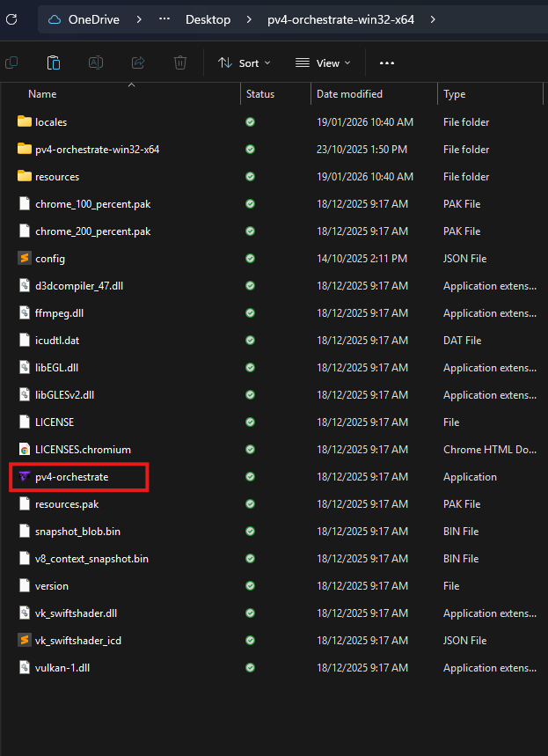Select the snapshot_blob.bin file name
This screenshot has height=756, width=548.
pos(77,532)
